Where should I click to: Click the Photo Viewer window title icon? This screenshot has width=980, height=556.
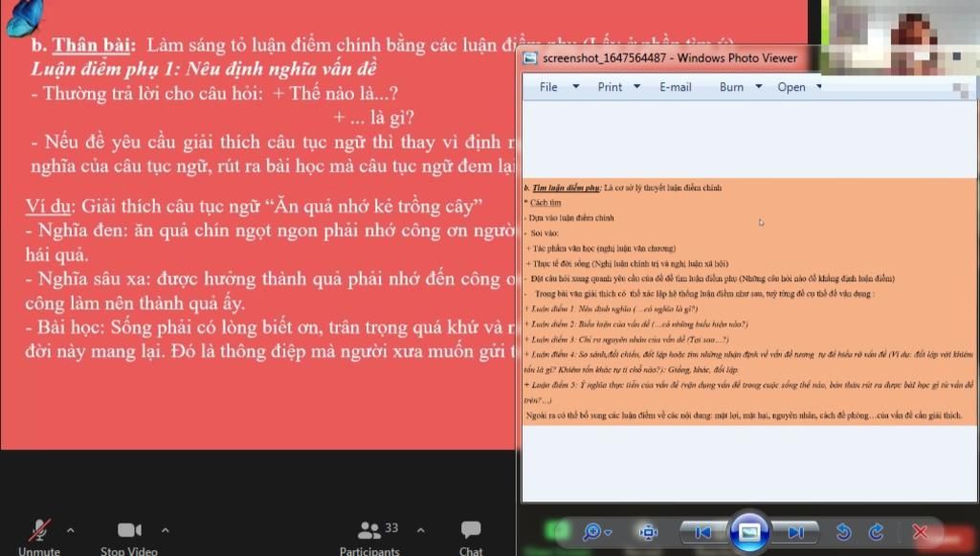[x=530, y=58]
